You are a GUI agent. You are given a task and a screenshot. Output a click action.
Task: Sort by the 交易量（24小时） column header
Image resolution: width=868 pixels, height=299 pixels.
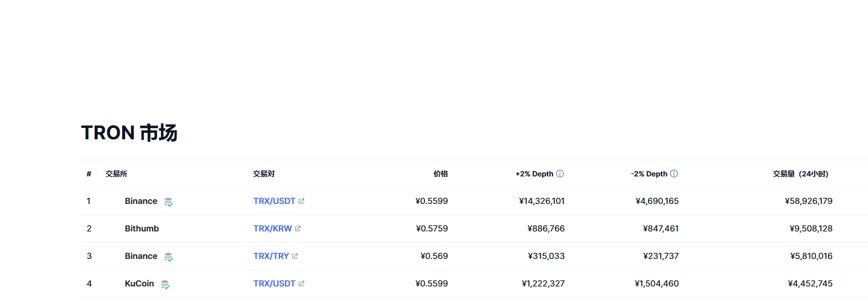coord(800,174)
